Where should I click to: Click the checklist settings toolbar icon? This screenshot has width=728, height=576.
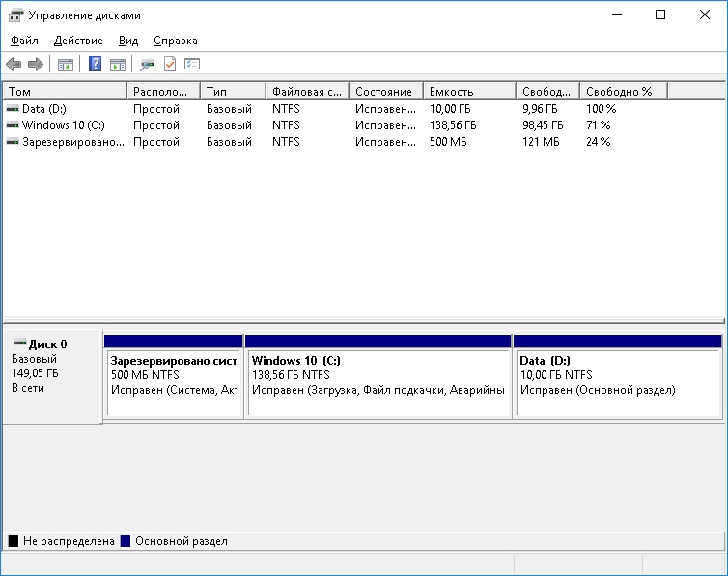pyautogui.click(x=192, y=64)
